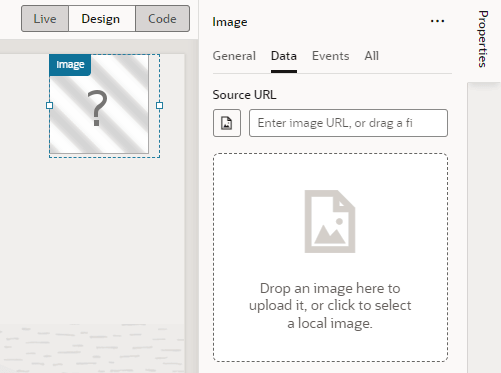This screenshot has width=501, height=373.
Task: Select the Data tab
Action: point(284,56)
